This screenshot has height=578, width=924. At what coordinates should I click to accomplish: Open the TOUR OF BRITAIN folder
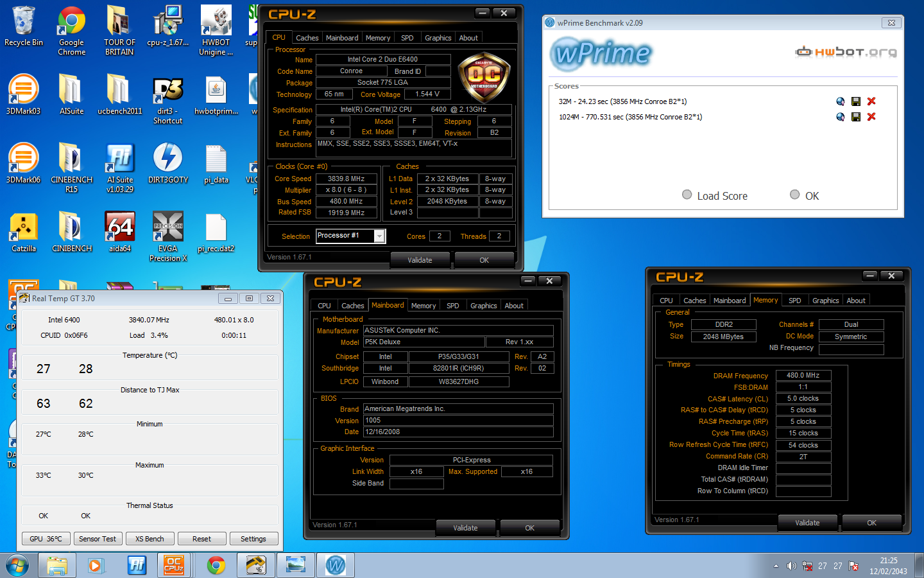coord(119,31)
